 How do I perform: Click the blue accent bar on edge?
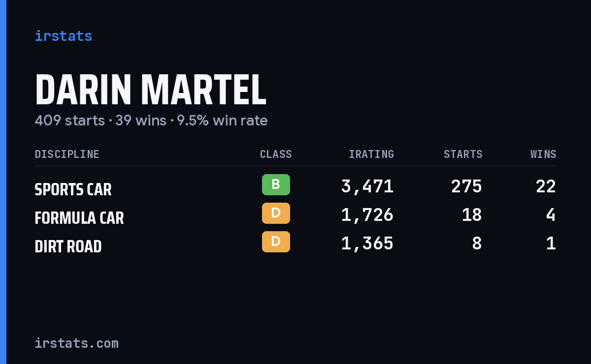click(3, 182)
